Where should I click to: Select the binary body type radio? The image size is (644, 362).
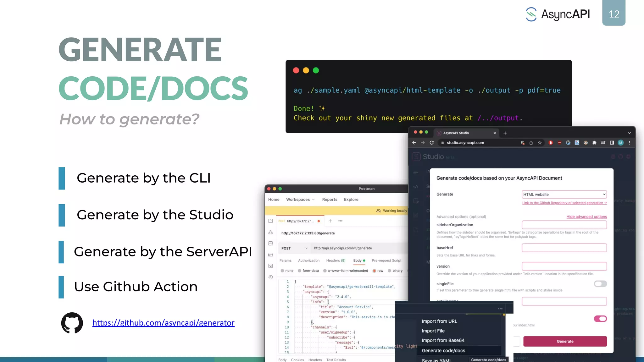coord(390,271)
